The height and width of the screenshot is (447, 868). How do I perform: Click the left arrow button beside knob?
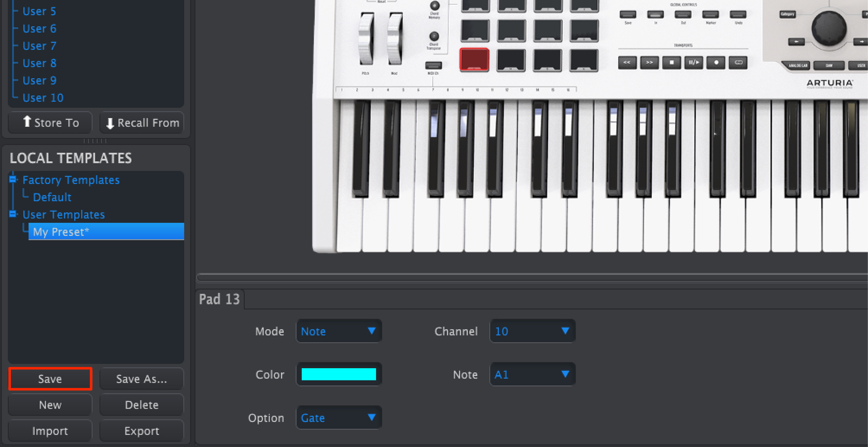click(x=796, y=41)
